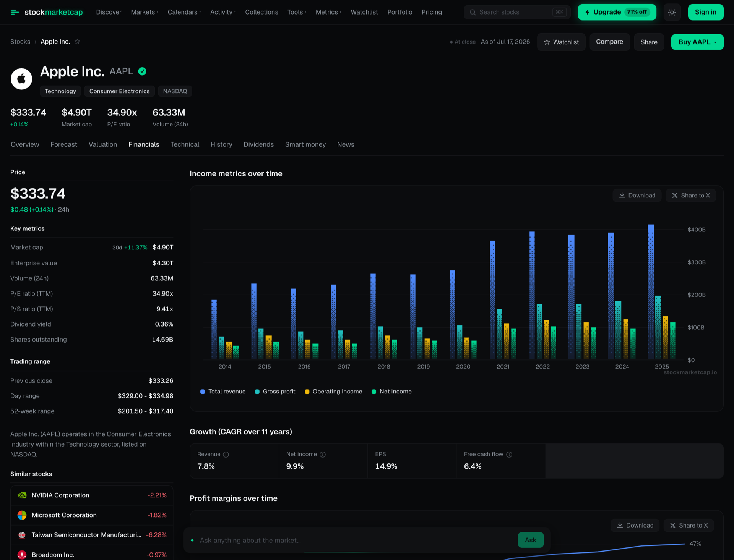Switch to the Smart money tab
Viewport: 734px width, 560px height.
(x=305, y=144)
